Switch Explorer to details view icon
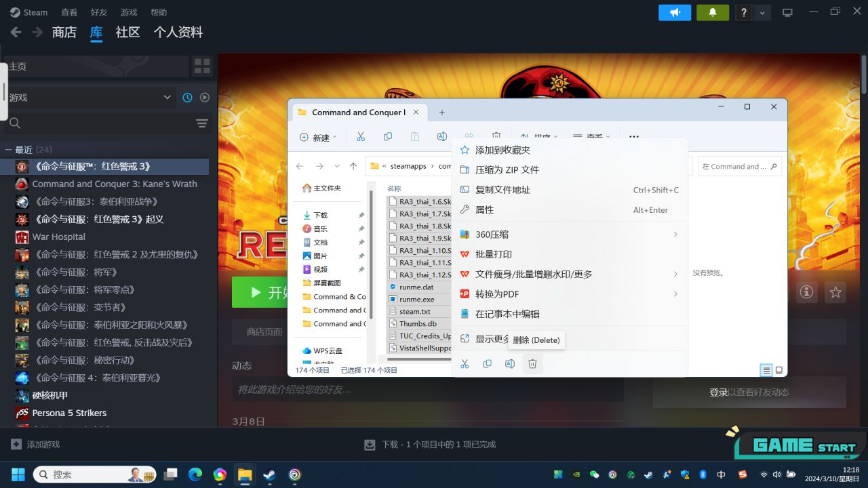Image resolution: width=868 pixels, height=488 pixels. (766, 370)
